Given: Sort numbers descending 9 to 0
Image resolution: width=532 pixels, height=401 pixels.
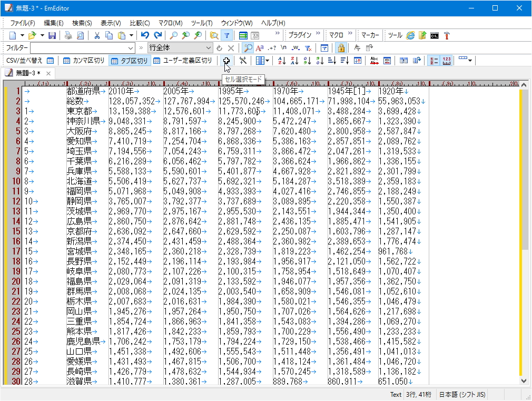Looking at the screenshot, I should pos(320,61).
